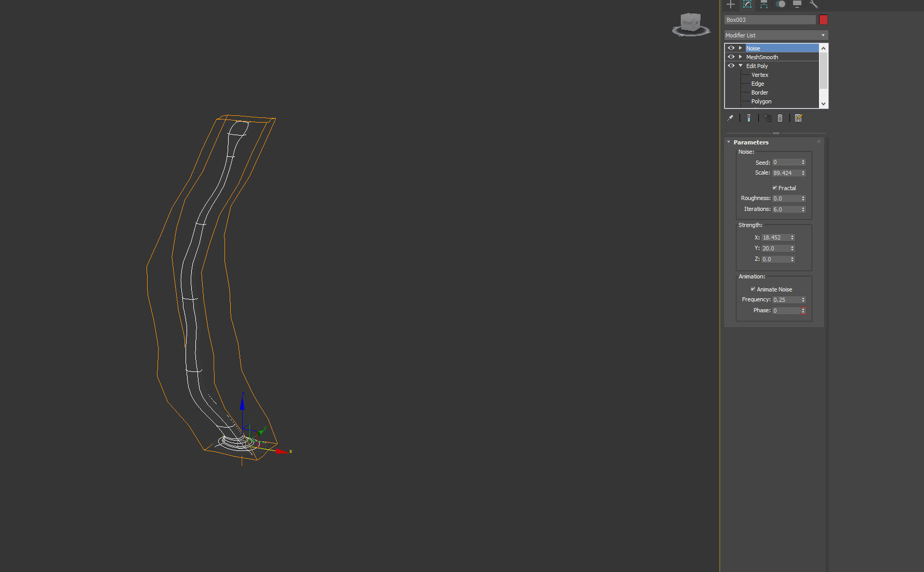Click the Phase spinner arrows
924x572 pixels.
[803, 311]
